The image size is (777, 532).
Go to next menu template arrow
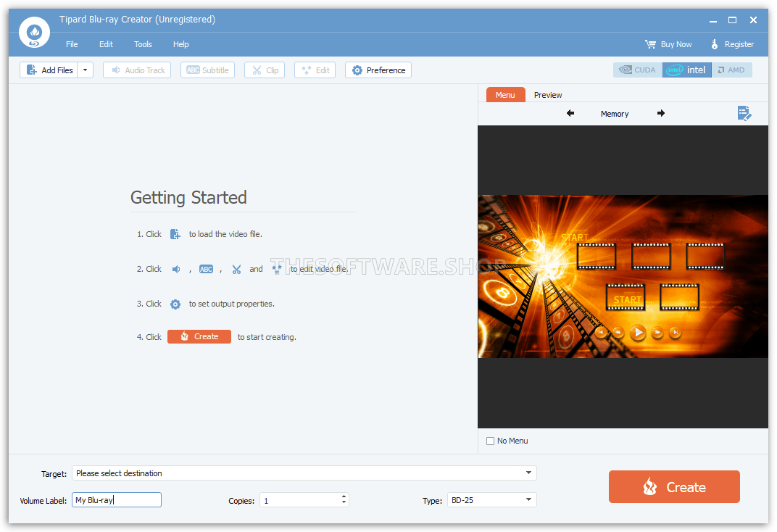660,114
